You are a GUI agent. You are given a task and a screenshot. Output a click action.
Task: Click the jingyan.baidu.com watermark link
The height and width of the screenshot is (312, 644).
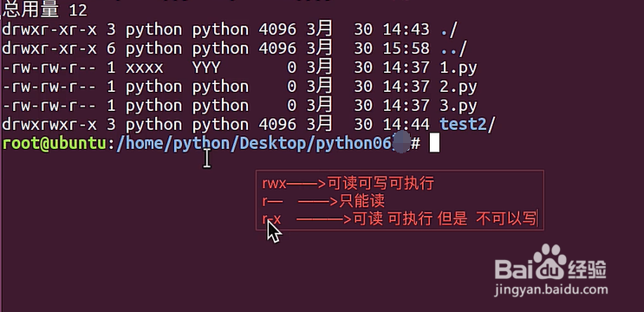tap(551, 289)
